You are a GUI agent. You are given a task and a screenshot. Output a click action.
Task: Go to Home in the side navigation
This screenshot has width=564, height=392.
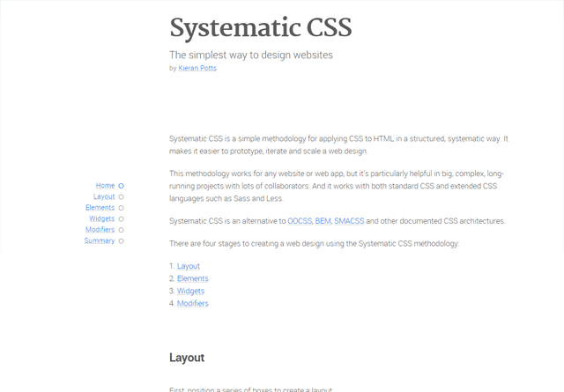(105, 186)
